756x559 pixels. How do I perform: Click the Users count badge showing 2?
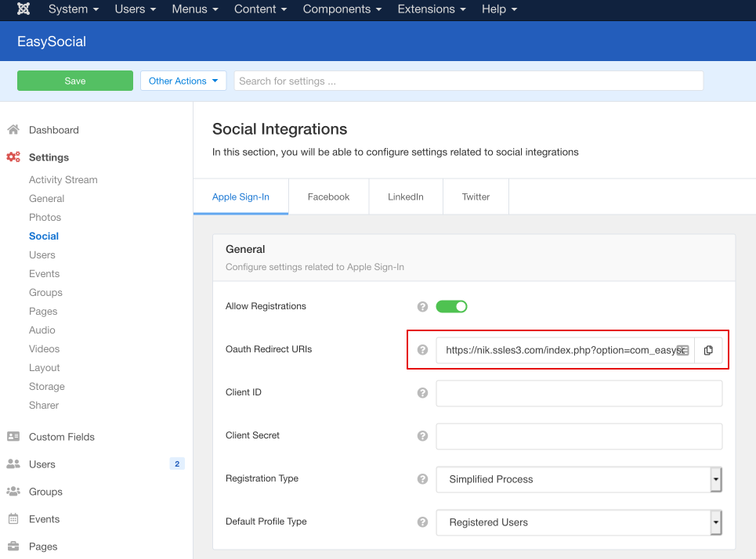[x=177, y=463]
